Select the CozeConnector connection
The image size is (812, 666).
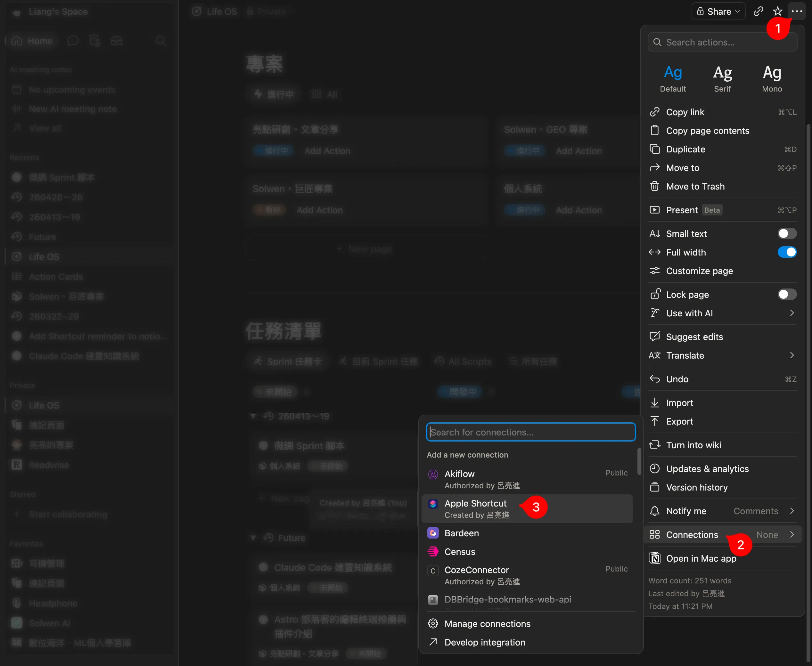527,575
